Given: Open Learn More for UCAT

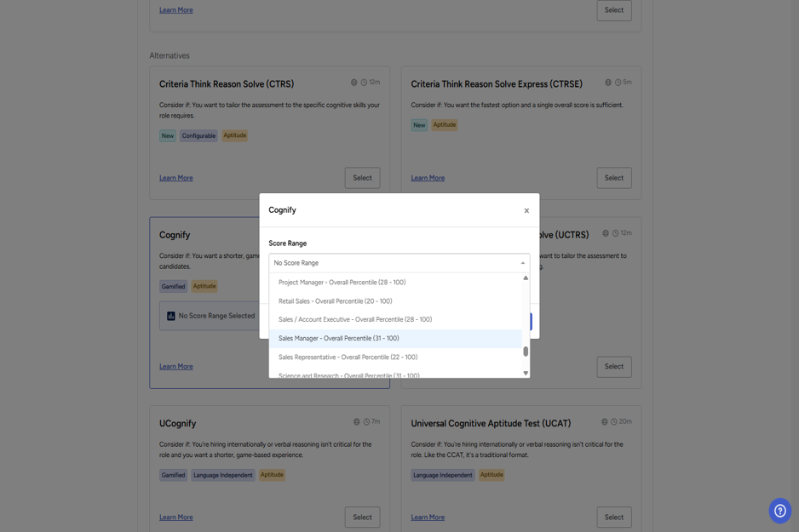Looking at the screenshot, I should (428, 518).
